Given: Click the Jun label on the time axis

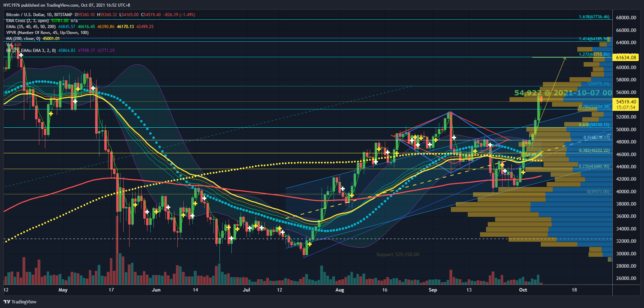Looking at the screenshot, I should click(x=156, y=290).
